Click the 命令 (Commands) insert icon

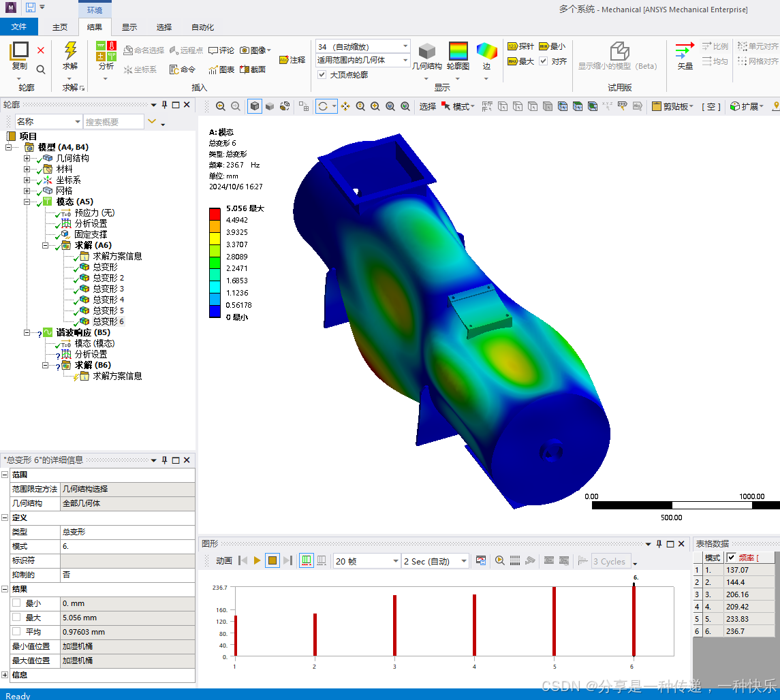tap(174, 69)
